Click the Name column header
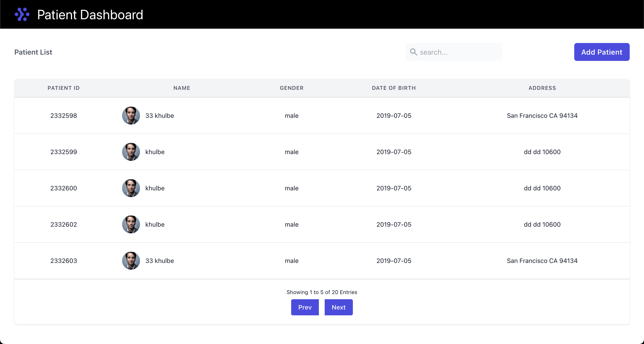Screen dimensions: 644x344 pos(182,88)
